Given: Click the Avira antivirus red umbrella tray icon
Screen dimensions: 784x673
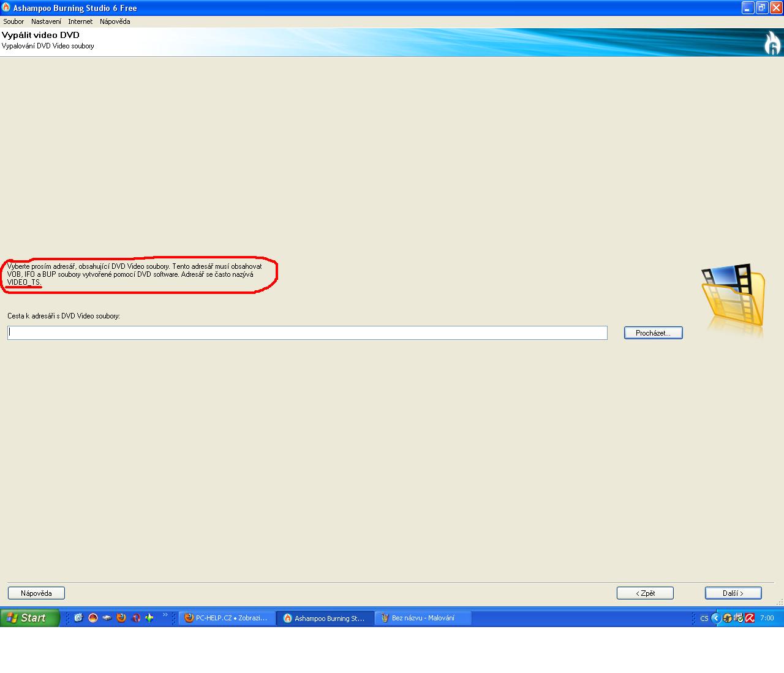Looking at the screenshot, I should coord(749,618).
